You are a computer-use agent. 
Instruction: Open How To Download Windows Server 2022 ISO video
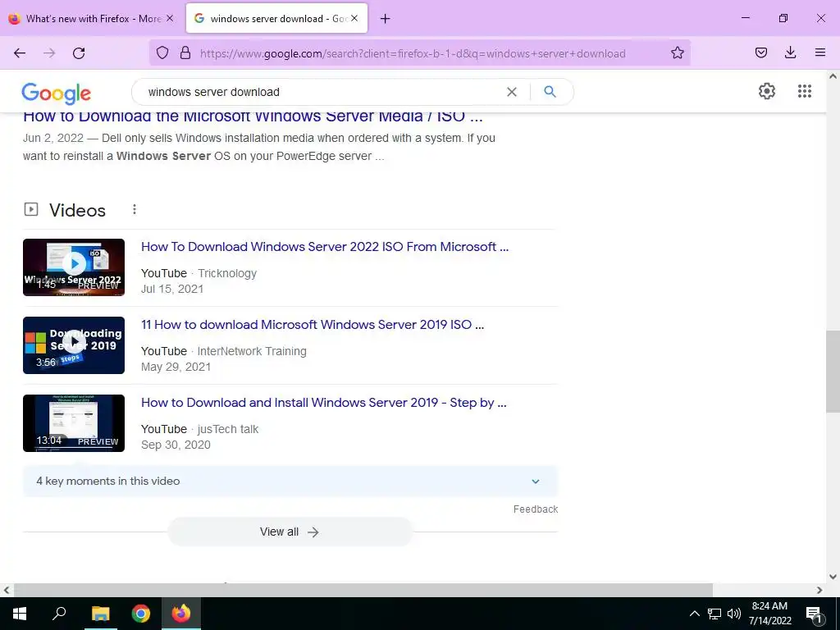pos(325,246)
